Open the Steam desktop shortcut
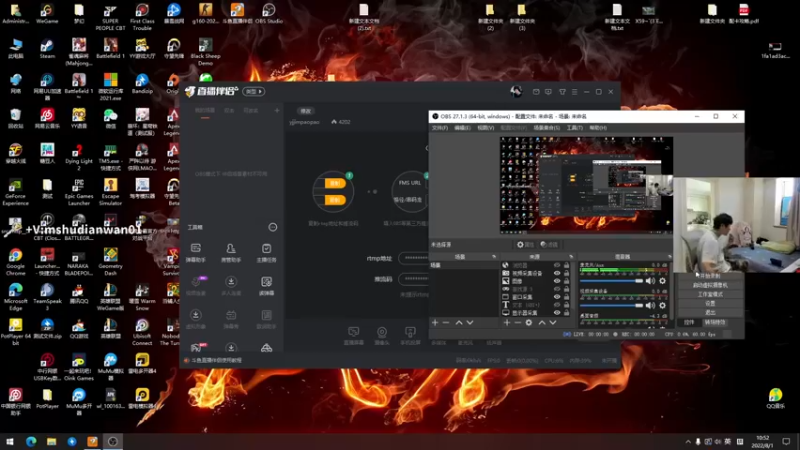This screenshot has height=450, width=800. pyautogui.click(x=47, y=49)
